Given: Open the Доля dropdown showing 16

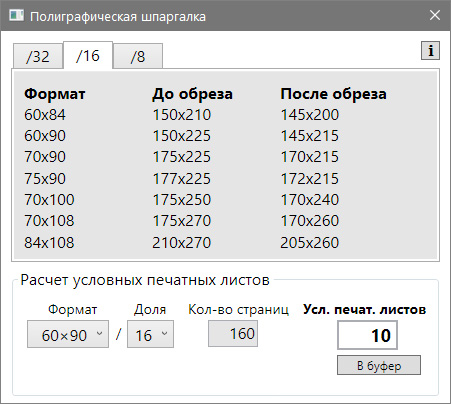Looking at the screenshot, I should tap(150, 334).
